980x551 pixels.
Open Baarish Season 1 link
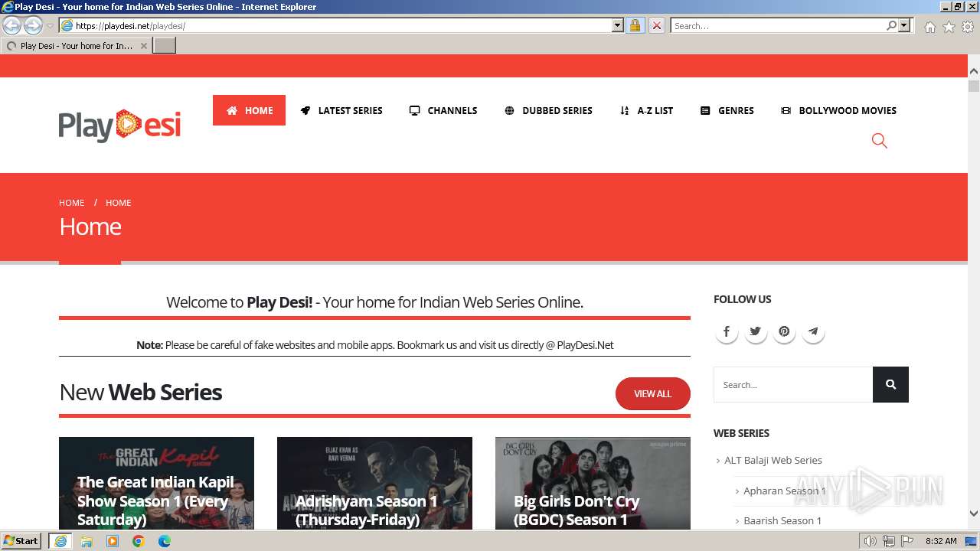(782, 520)
